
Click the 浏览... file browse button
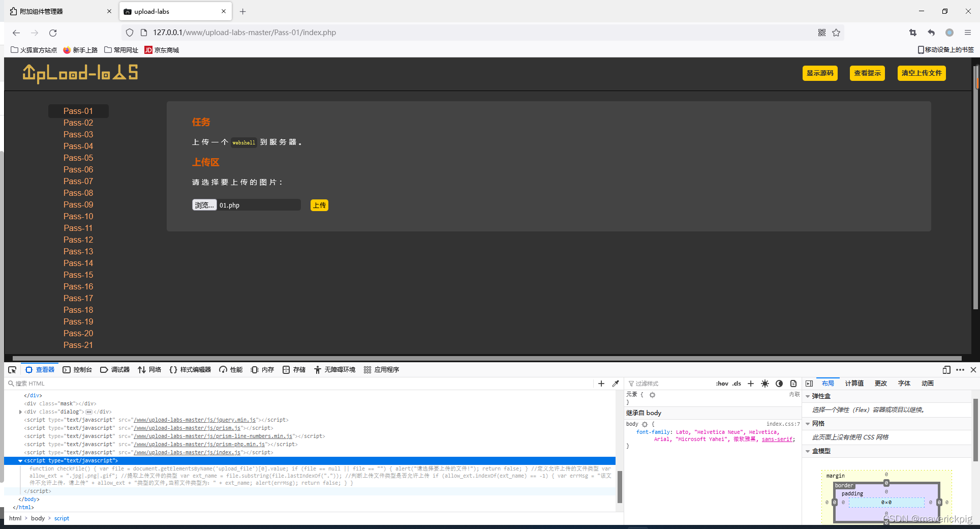tap(204, 205)
